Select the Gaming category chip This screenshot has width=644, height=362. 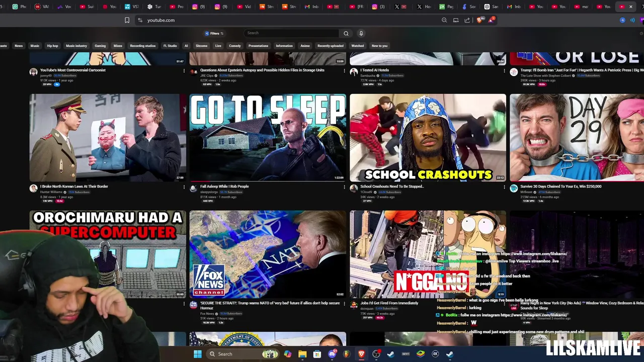click(100, 46)
